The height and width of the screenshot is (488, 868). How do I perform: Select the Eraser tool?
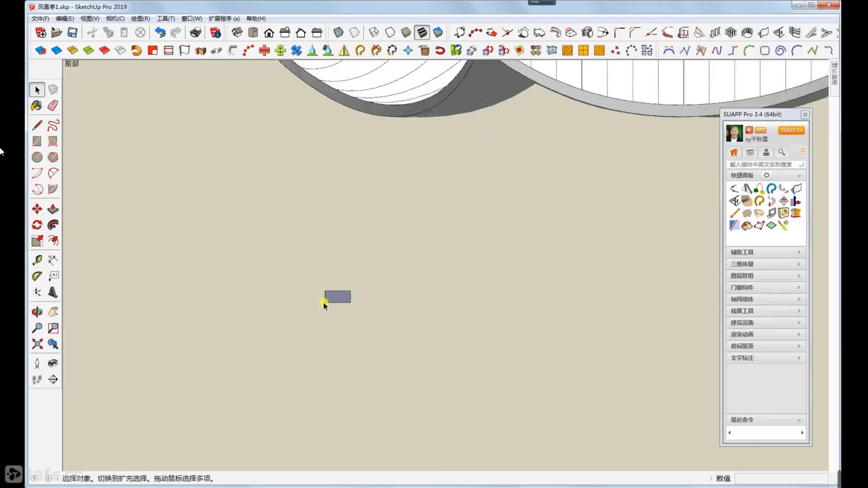(x=53, y=106)
